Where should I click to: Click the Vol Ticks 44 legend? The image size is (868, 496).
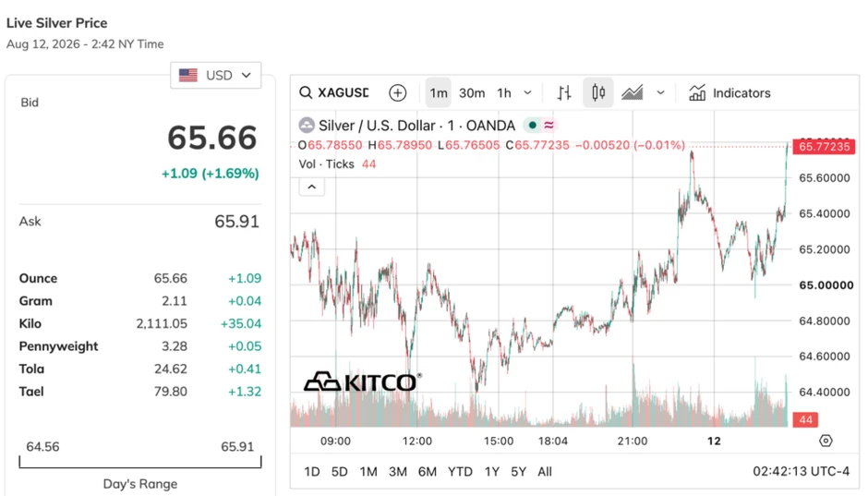tap(337, 164)
